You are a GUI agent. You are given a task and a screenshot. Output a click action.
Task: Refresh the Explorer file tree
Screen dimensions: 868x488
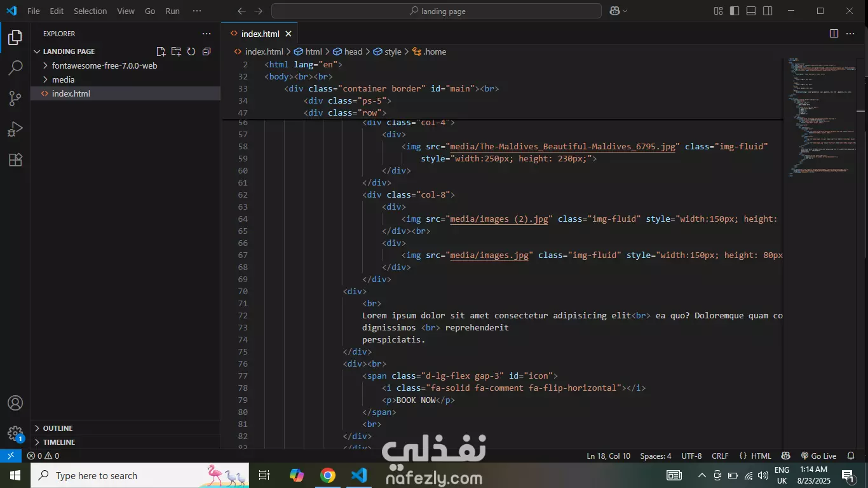[191, 51]
